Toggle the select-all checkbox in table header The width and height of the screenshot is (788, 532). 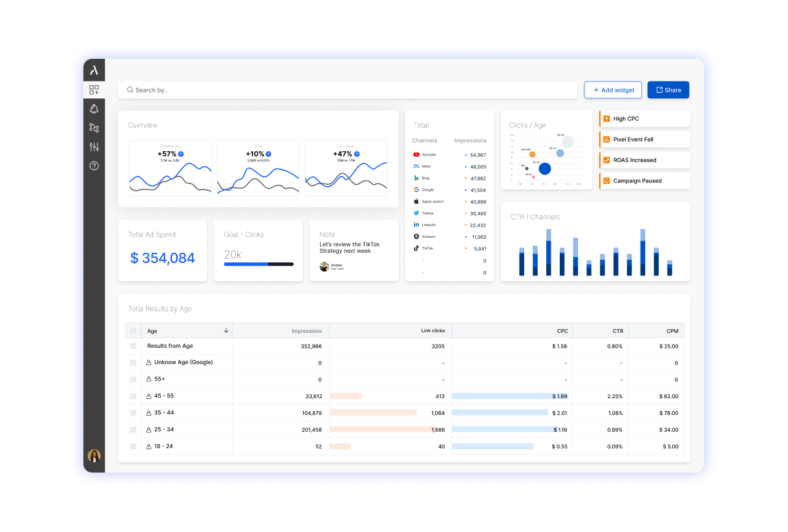(x=133, y=330)
